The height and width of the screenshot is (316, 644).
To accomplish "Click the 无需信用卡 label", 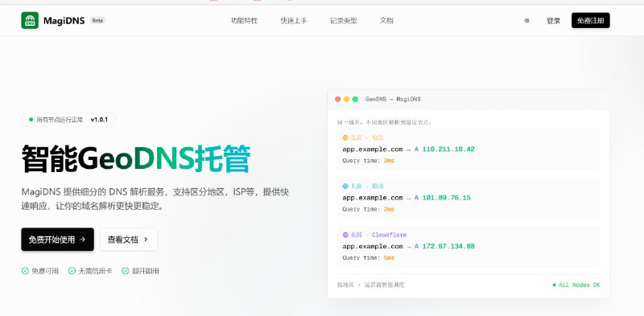I will [95, 271].
